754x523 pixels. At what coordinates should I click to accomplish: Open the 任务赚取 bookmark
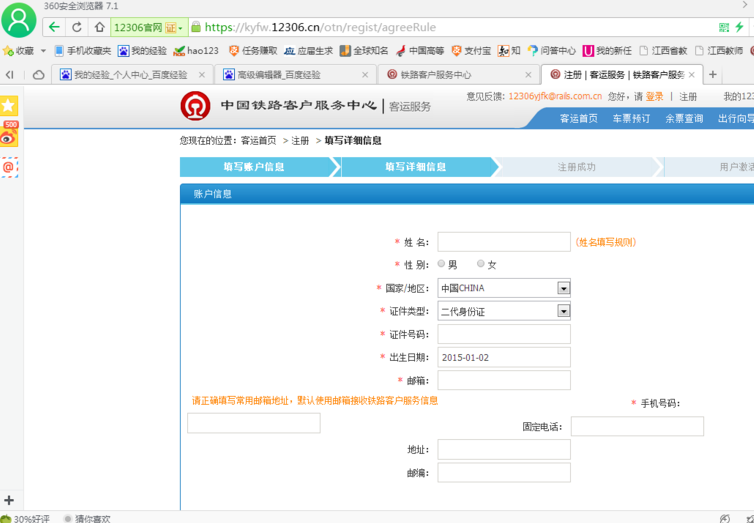point(253,50)
